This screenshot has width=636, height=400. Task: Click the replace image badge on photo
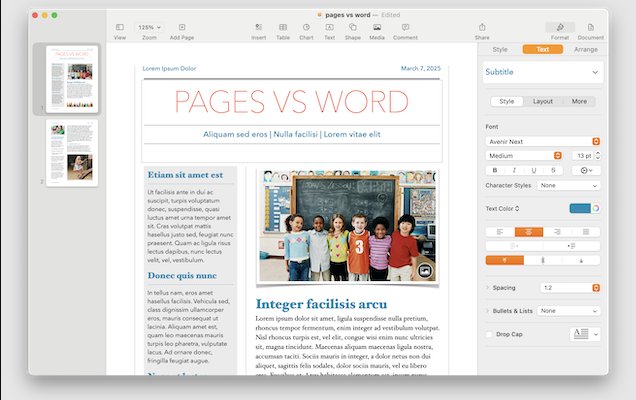pyautogui.click(x=425, y=271)
